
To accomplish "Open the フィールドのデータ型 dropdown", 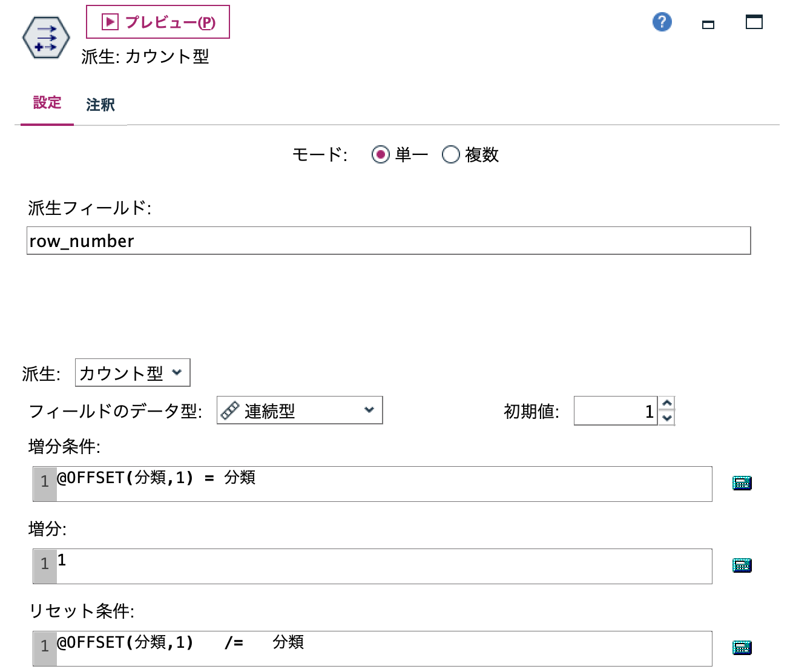I will point(299,410).
